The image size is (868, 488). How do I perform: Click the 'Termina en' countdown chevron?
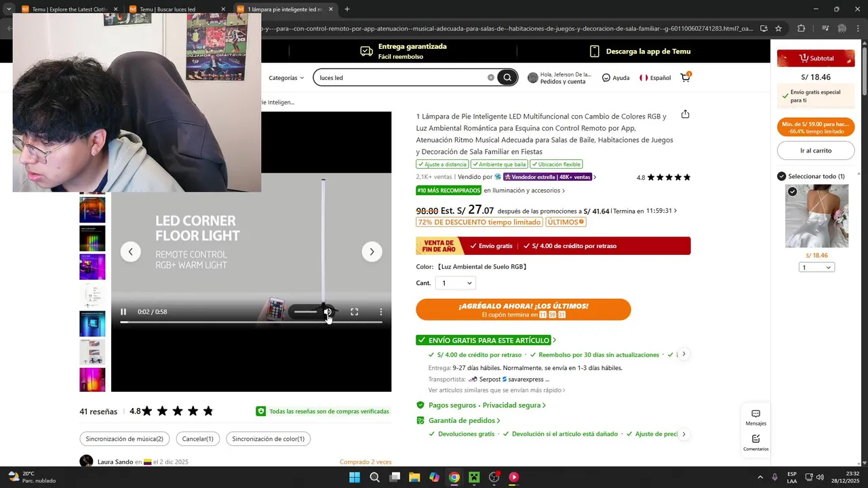point(675,211)
